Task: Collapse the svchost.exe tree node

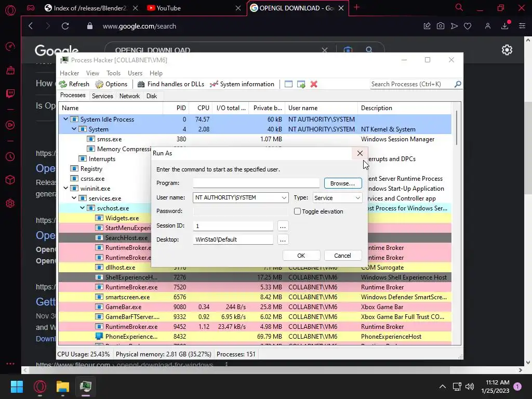Action: 82,208
